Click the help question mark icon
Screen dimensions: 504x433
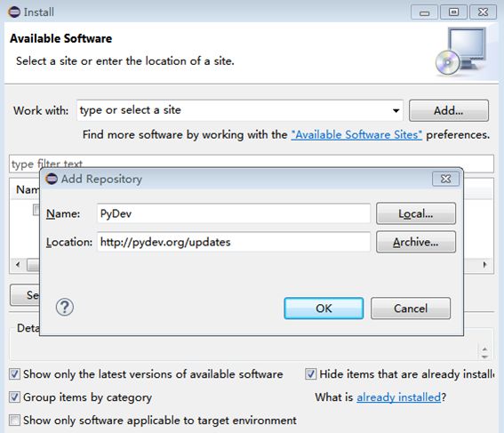(x=65, y=308)
